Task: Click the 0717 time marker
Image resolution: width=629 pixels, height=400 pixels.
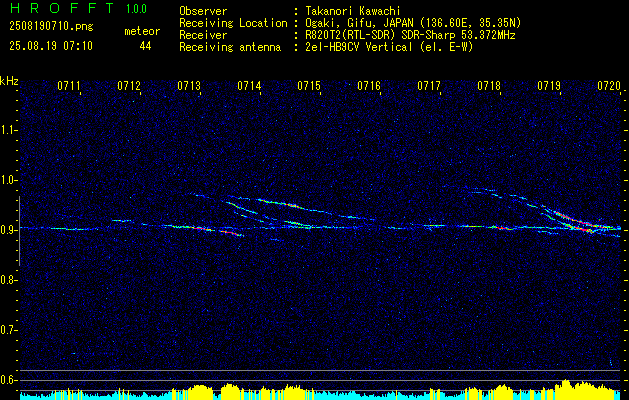Action: pyautogui.click(x=429, y=86)
